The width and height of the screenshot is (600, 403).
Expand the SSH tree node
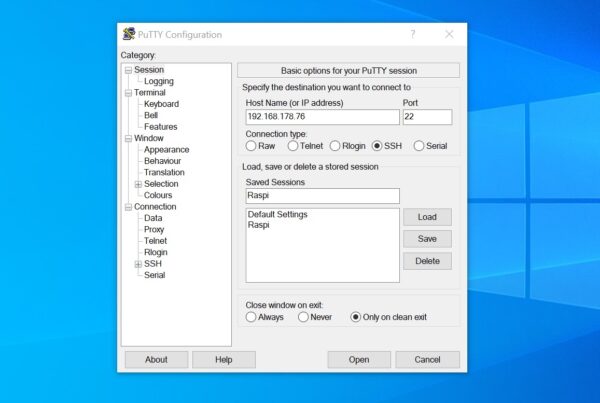[x=138, y=264]
